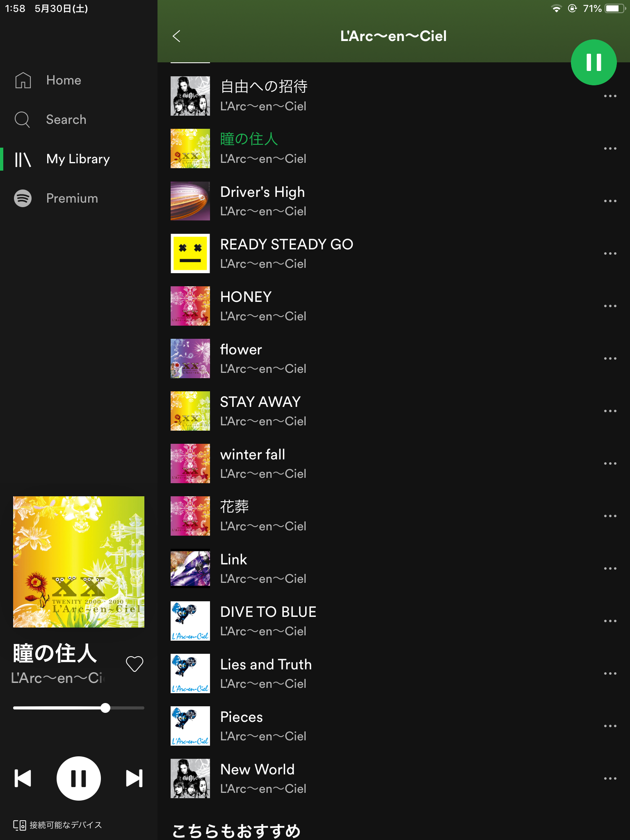
Task: Open more options for DIVE TO BLUE
Action: pos(610,621)
